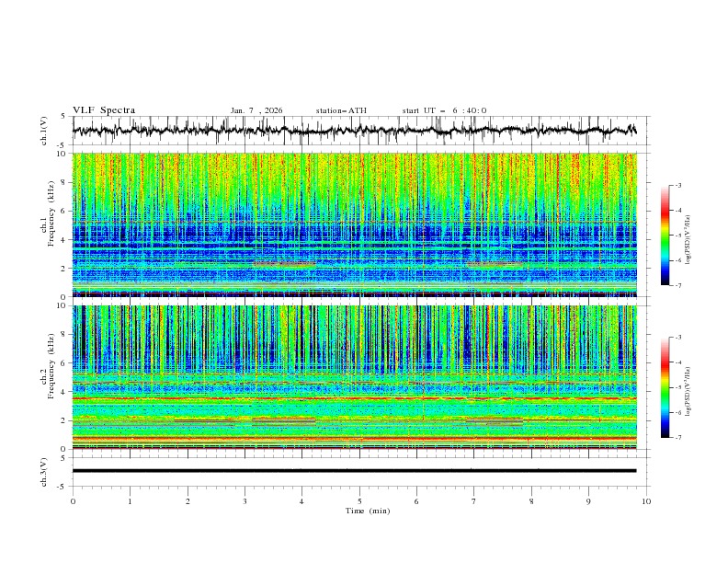
Task: Click the "-3" tick on upper colorbar
Action: [x=678, y=185]
